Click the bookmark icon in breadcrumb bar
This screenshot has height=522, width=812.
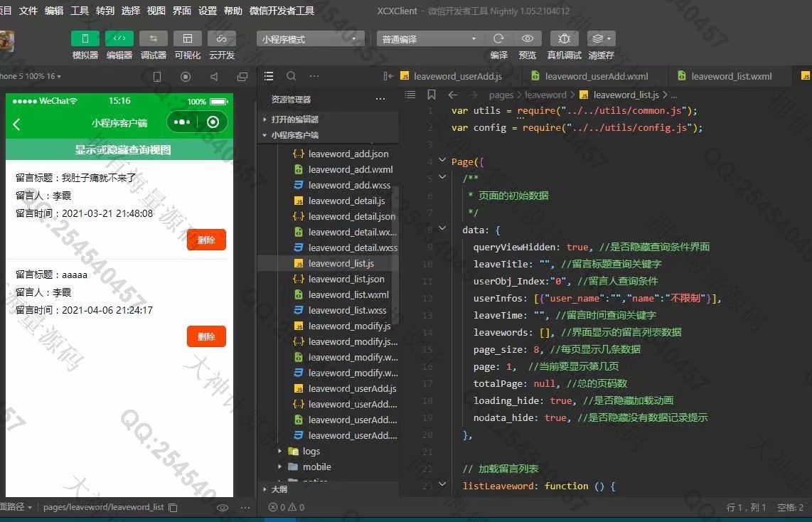(x=432, y=95)
